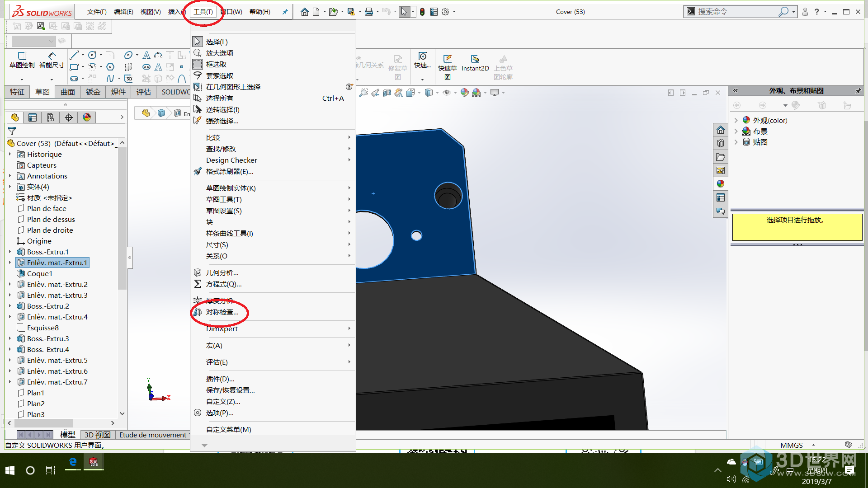The image size is (868, 488).
Task: Open the 文件(F) menu
Action: pos(97,12)
